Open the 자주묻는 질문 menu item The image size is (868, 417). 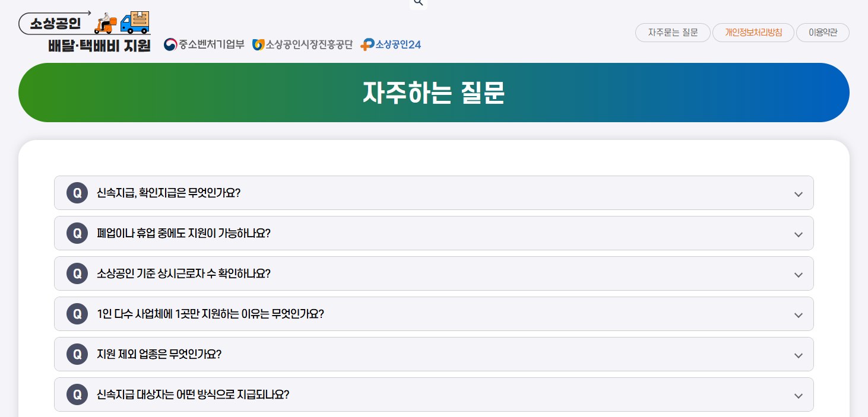click(x=673, y=33)
